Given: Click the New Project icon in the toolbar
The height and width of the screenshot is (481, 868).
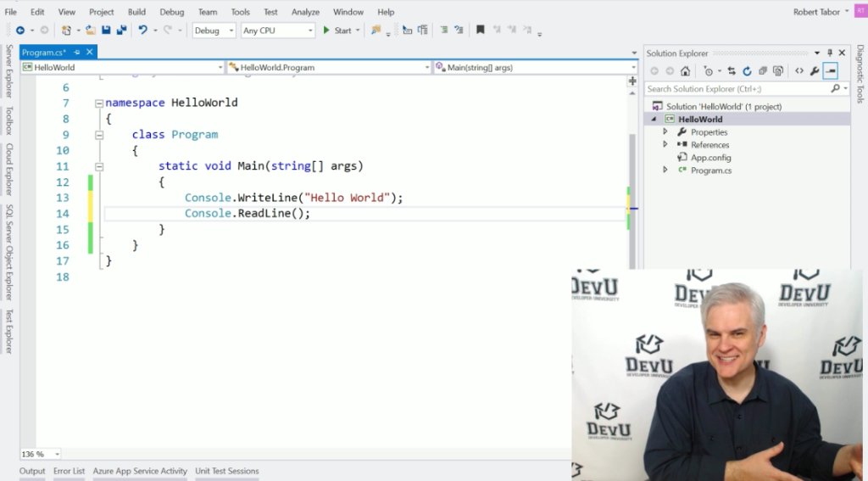Looking at the screenshot, I should point(66,31).
